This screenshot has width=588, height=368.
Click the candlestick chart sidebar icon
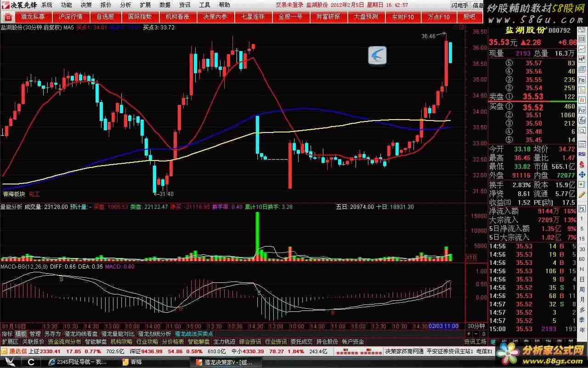[x=582, y=58]
